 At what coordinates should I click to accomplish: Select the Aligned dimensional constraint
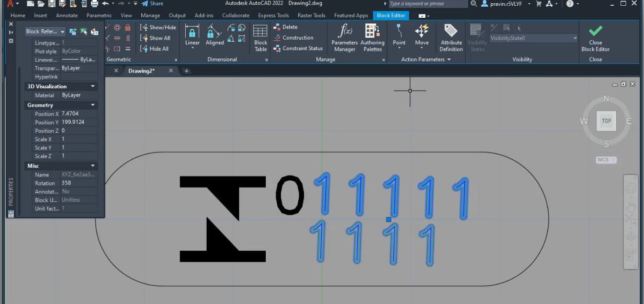[214, 35]
